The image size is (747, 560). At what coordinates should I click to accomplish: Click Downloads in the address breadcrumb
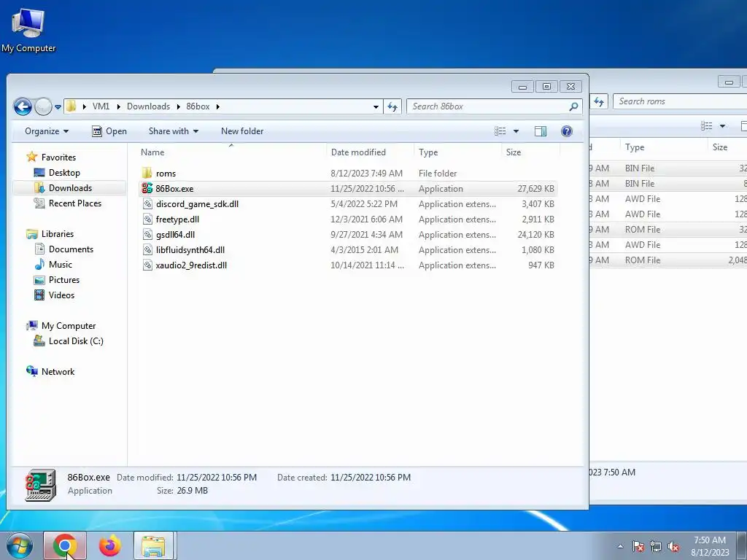[x=148, y=106]
